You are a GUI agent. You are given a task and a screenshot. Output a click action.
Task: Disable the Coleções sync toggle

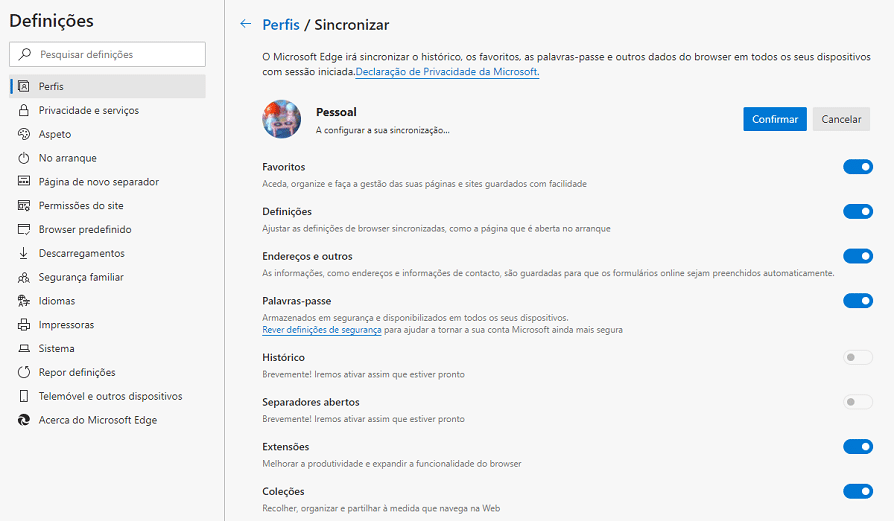pos(858,491)
